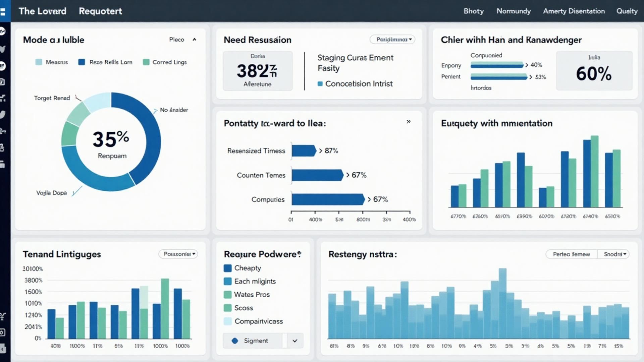Open the Paridiminai dropdown

coord(392,40)
